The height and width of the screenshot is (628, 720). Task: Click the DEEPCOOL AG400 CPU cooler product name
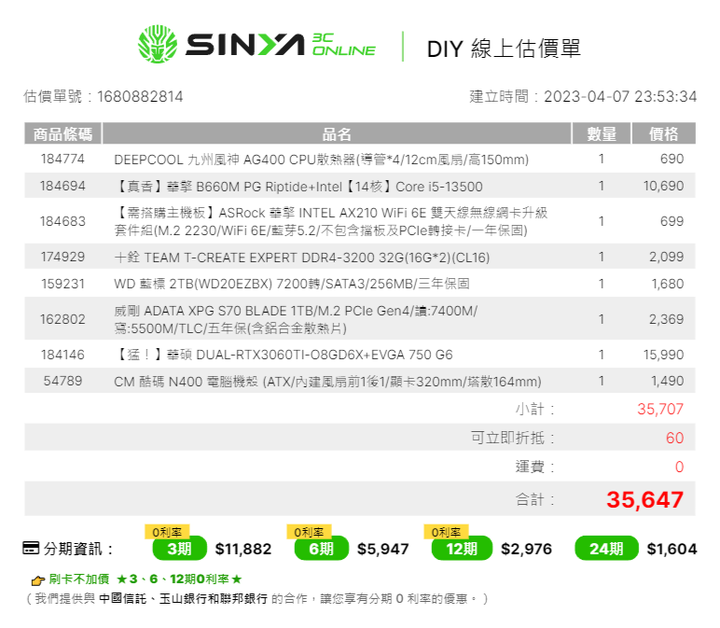pyautogui.click(x=321, y=160)
